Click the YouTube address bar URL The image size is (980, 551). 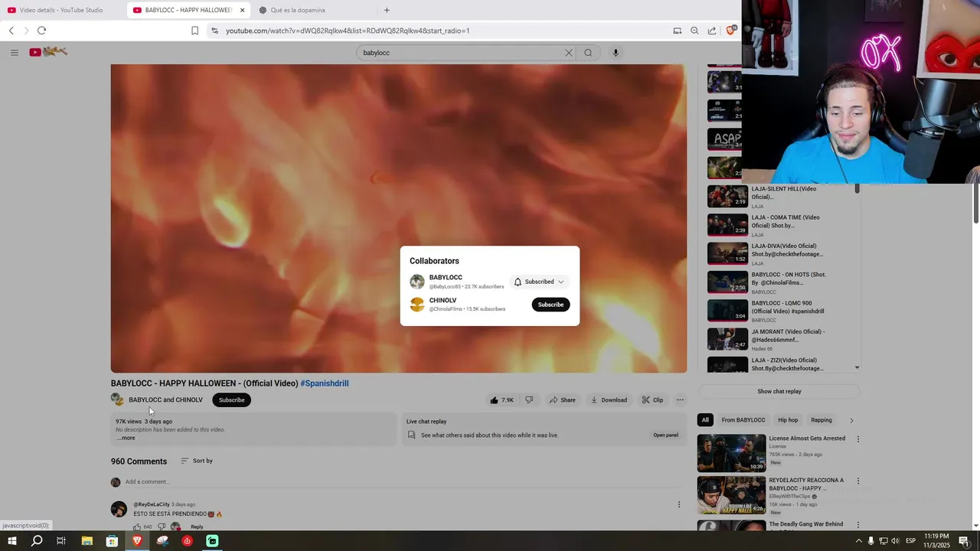348,31
